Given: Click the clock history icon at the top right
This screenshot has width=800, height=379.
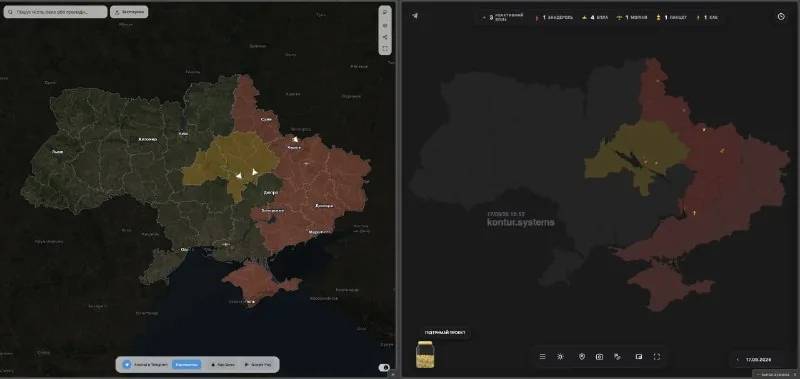Looking at the screenshot, I should tap(781, 16).
